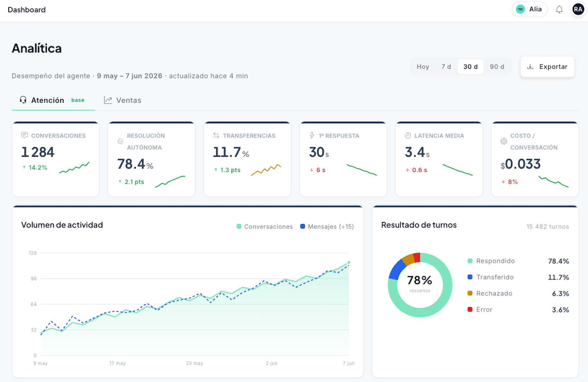Image resolution: width=588 pixels, height=382 pixels.
Task: Click the headset icon on Atención tab
Action: pyautogui.click(x=23, y=100)
